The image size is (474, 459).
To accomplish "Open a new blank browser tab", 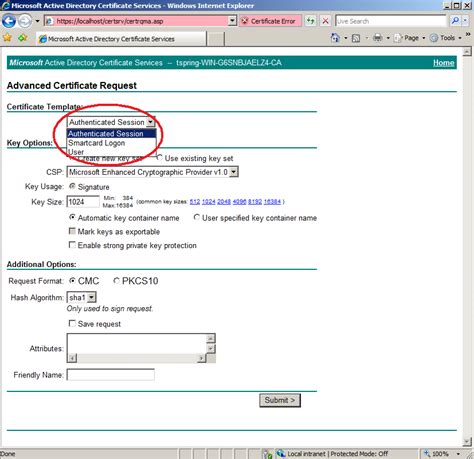I will [215, 39].
